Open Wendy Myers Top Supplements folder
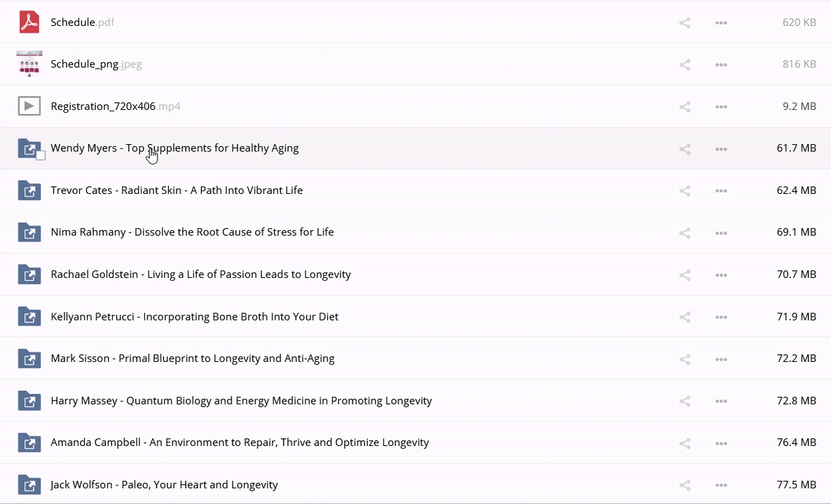The width and height of the screenshot is (831, 504). 174,148
